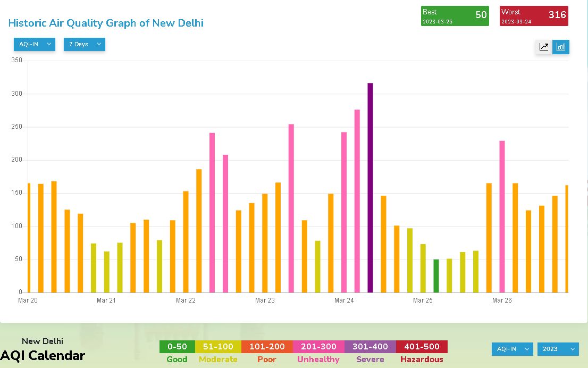
Task: Click the purple 301-400 Severe legend swatch
Action: [x=370, y=347]
